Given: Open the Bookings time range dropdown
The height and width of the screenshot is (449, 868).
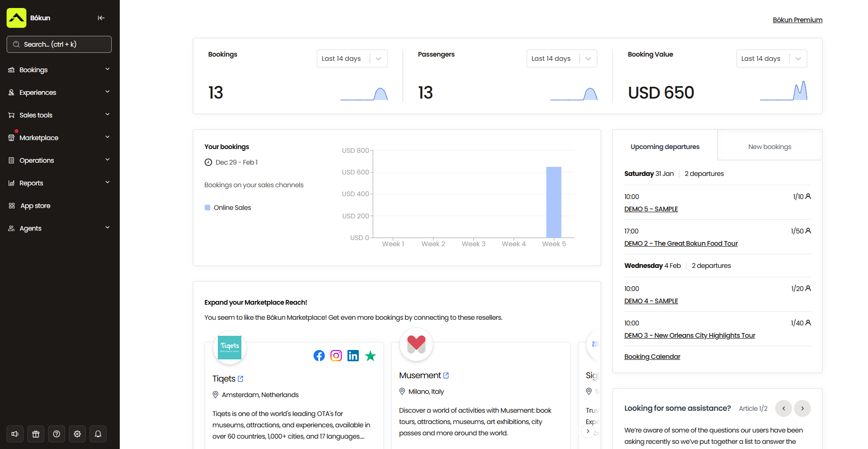Looking at the screenshot, I should tap(352, 58).
